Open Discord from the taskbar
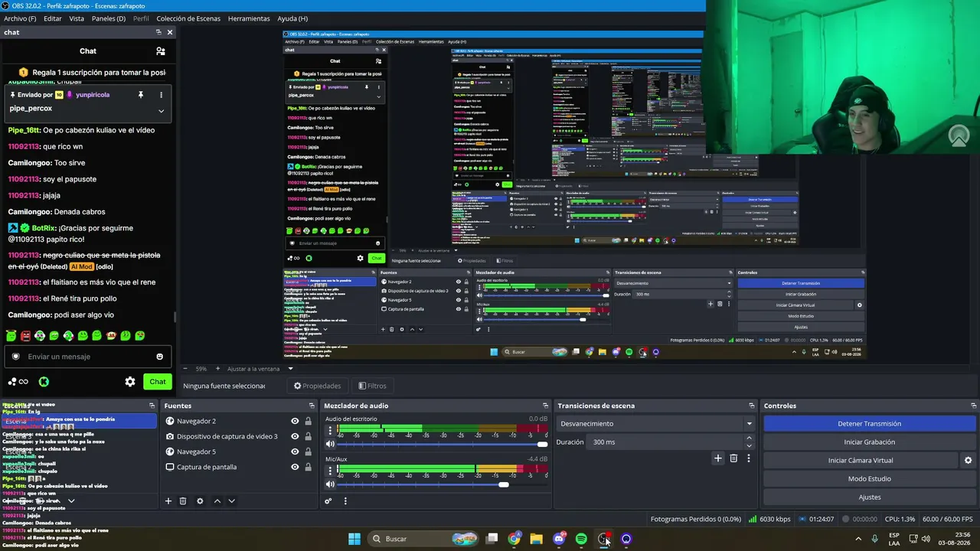This screenshot has width=980, height=551. tap(559, 539)
